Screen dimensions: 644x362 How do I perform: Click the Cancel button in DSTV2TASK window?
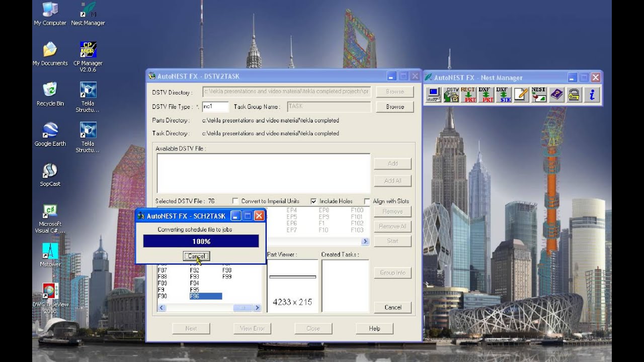point(393,307)
